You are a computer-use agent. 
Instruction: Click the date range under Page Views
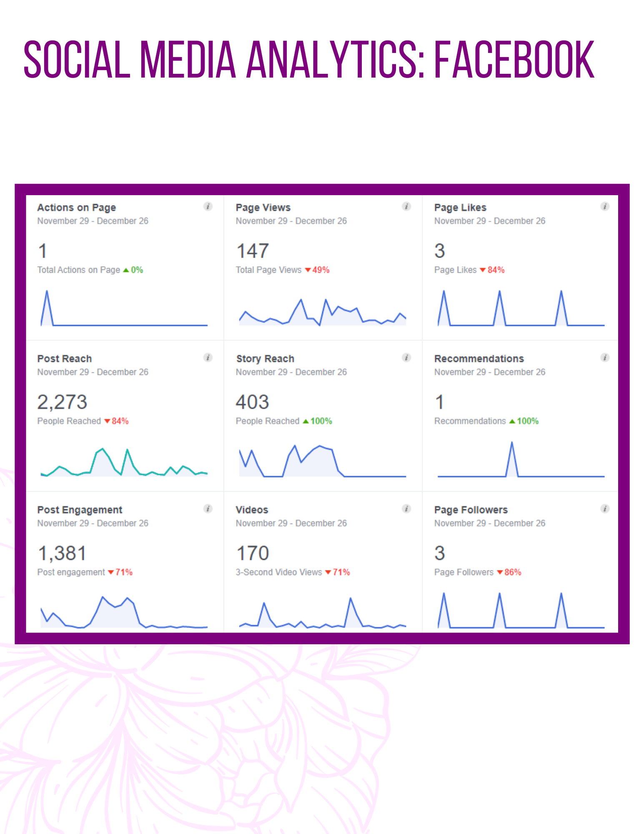pyautogui.click(x=291, y=221)
